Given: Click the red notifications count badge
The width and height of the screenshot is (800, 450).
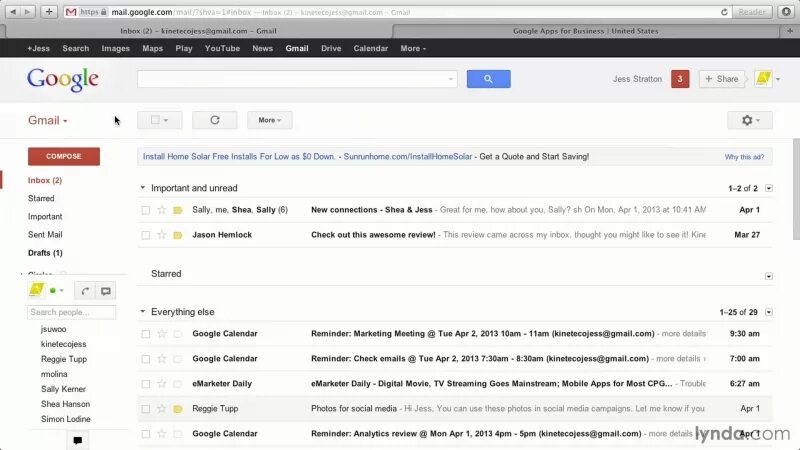Looking at the screenshot, I should [x=680, y=79].
